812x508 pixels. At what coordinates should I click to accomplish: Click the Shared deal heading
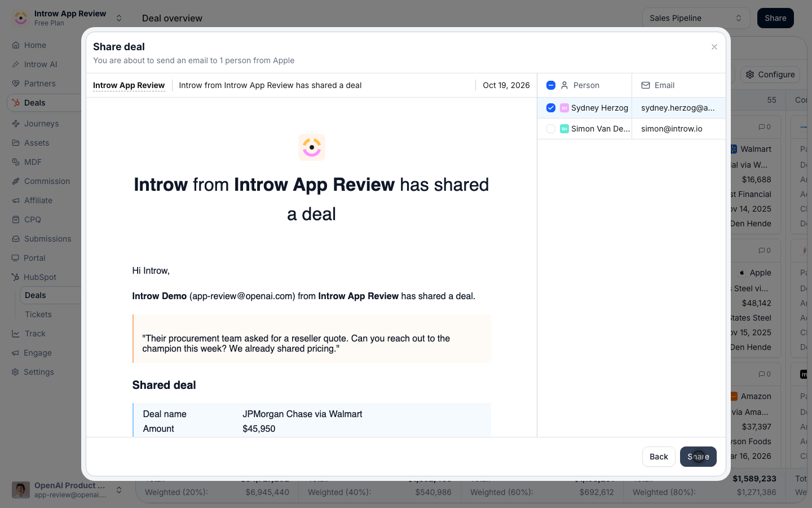(x=164, y=385)
